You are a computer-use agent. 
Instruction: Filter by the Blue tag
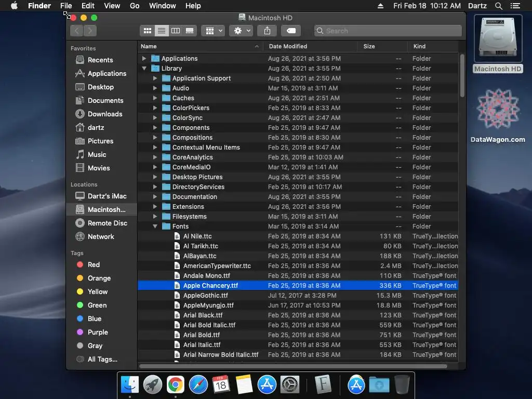[89, 319]
